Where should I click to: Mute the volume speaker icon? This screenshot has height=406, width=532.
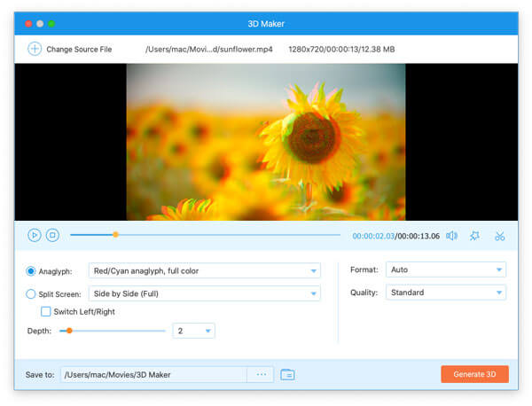(451, 236)
